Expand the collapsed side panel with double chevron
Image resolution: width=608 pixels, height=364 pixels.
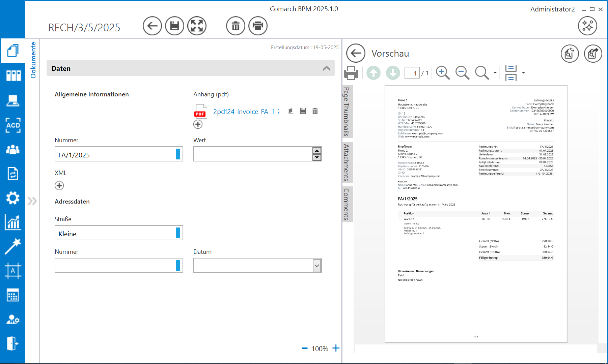32,201
